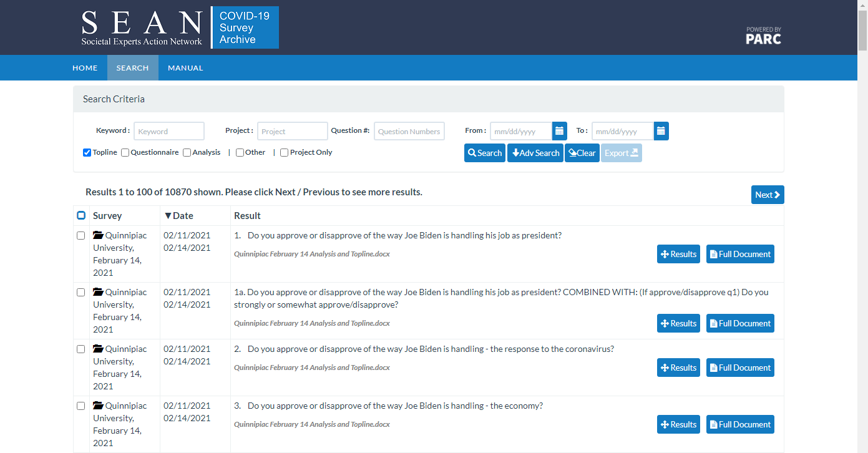Go to the HOME tab
This screenshot has width=868, height=453.
[85, 68]
